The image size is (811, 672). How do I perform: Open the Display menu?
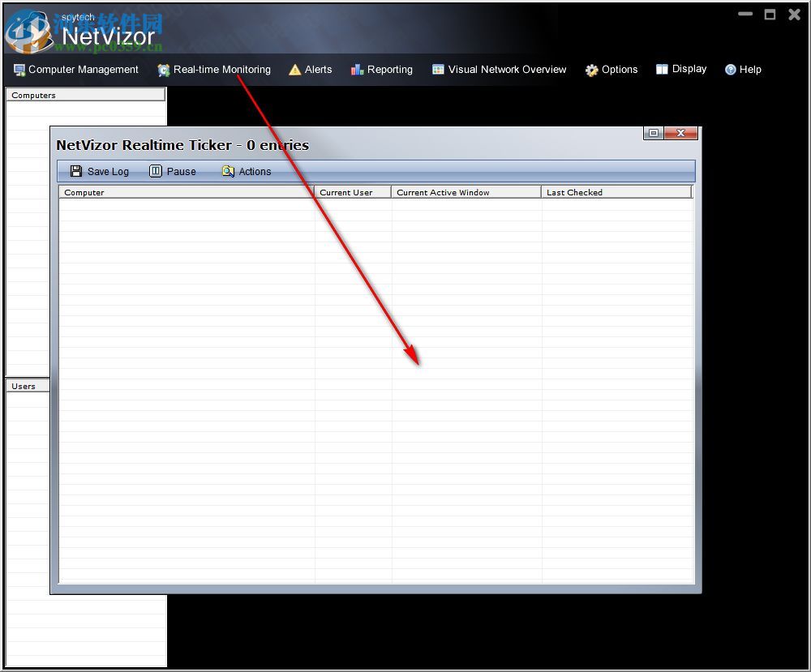pyautogui.click(x=681, y=70)
